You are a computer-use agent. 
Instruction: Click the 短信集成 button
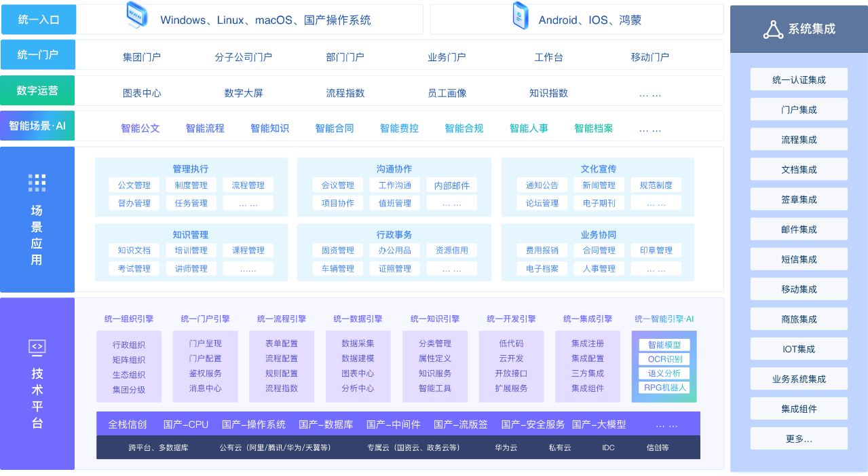(799, 259)
